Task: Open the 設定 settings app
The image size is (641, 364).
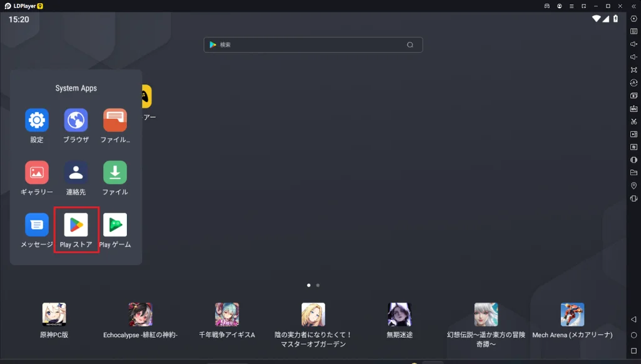Action: (x=37, y=120)
